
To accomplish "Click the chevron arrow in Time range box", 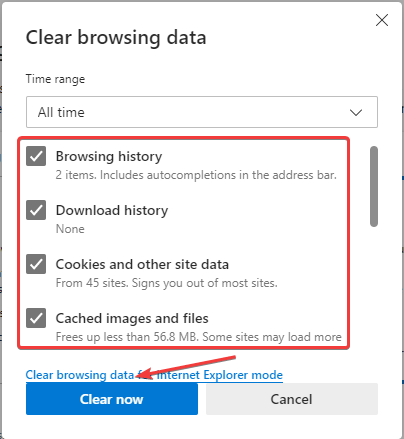I will pos(356,112).
